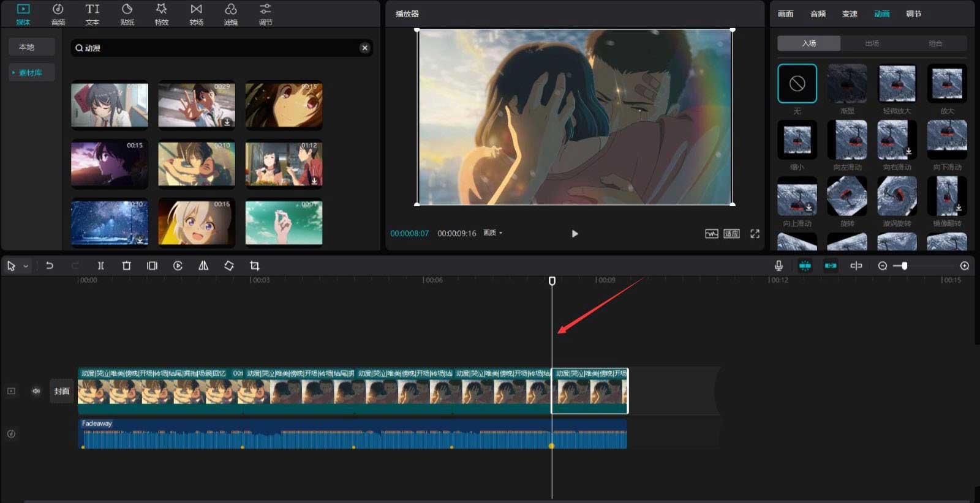Click the freeze frame tool icon
Viewport: 980px width, 503px height.
pos(152,266)
